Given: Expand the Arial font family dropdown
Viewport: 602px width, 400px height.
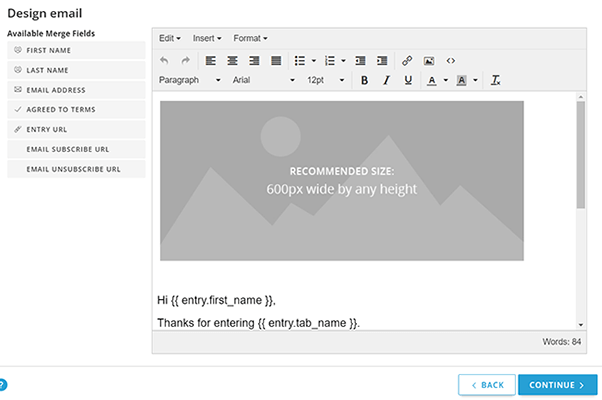Looking at the screenshot, I should coord(264,80).
